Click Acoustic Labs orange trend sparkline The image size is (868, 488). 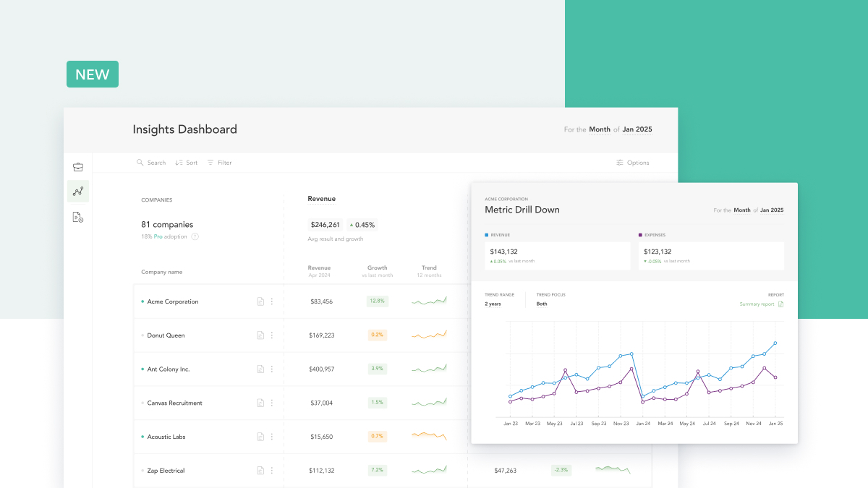[x=430, y=435]
